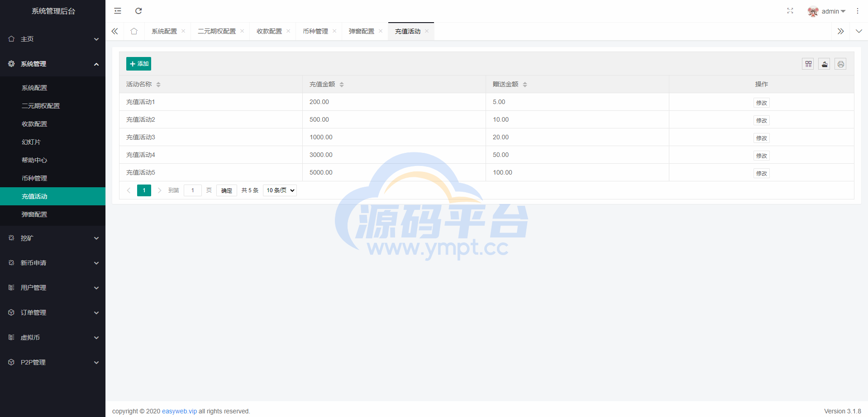868x417 pixels.
Task: Select 帮助中心 in the sidebar
Action: click(52, 160)
